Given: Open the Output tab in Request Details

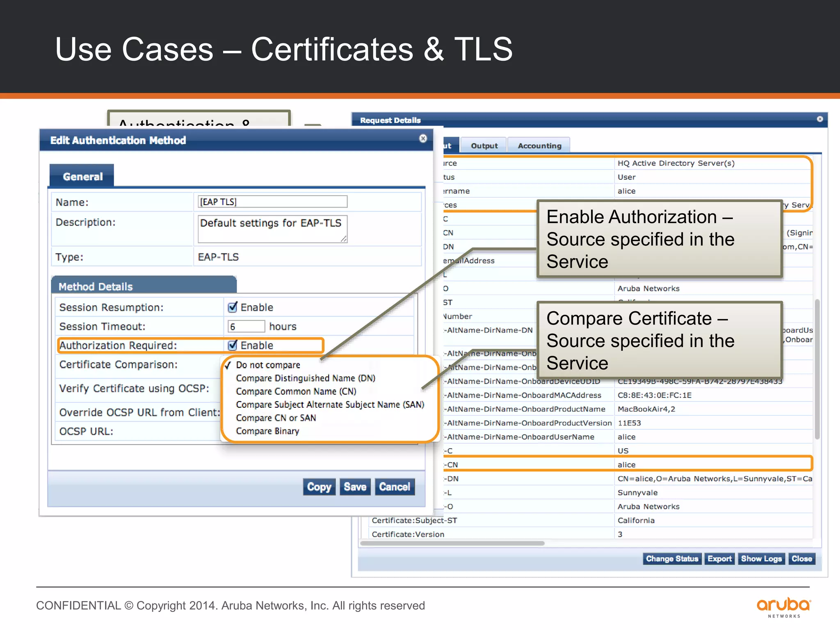Looking at the screenshot, I should tap(484, 146).
